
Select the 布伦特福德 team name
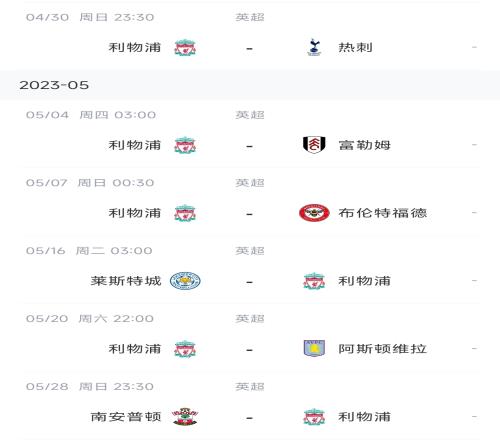coord(383,213)
